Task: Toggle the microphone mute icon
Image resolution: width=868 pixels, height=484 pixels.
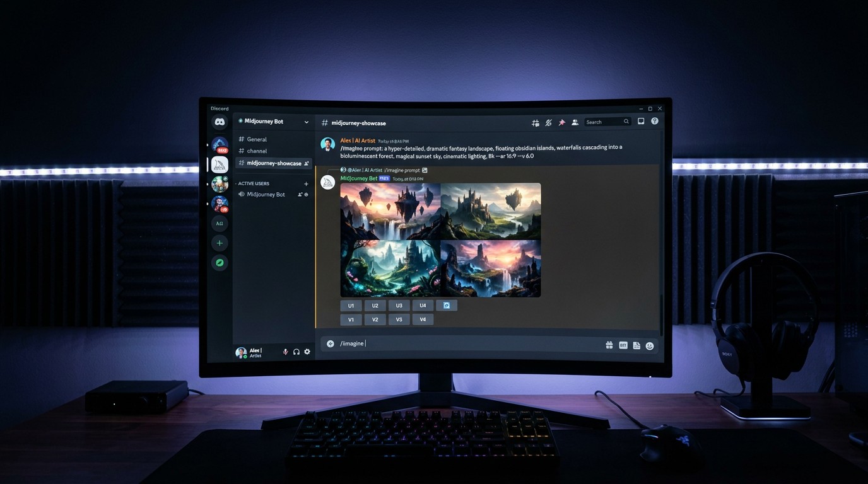Action: coord(285,352)
